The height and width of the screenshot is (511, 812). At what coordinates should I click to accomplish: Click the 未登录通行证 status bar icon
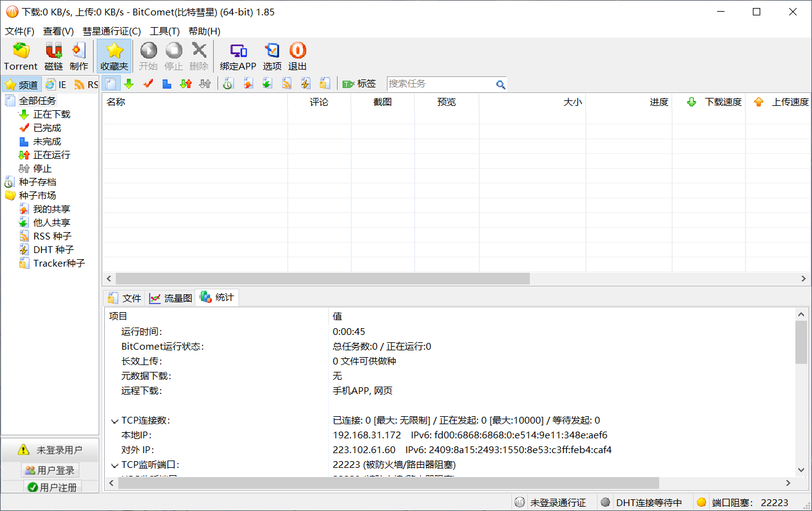pyautogui.click(x=519, y=502)
